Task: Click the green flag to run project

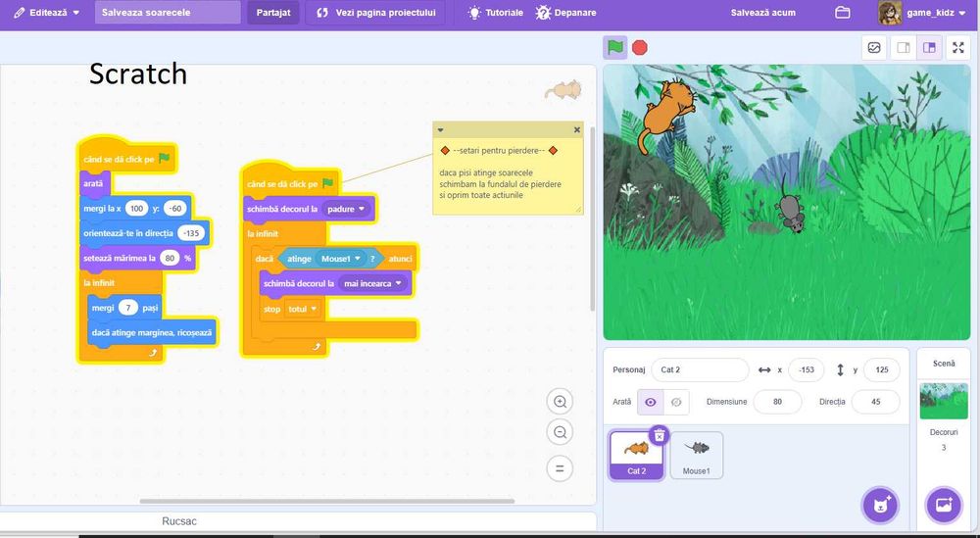Action: pos(615,47)
